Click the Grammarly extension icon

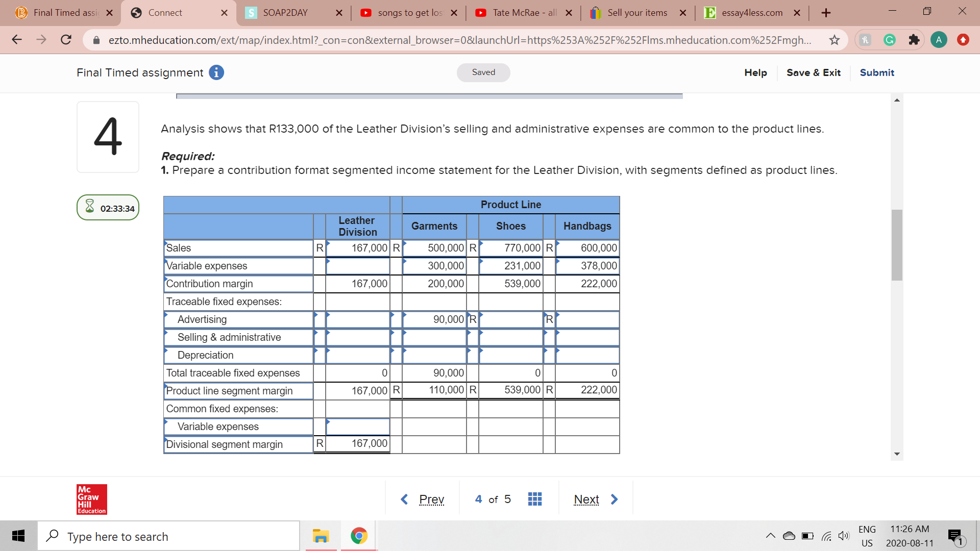tap(889, 40)
